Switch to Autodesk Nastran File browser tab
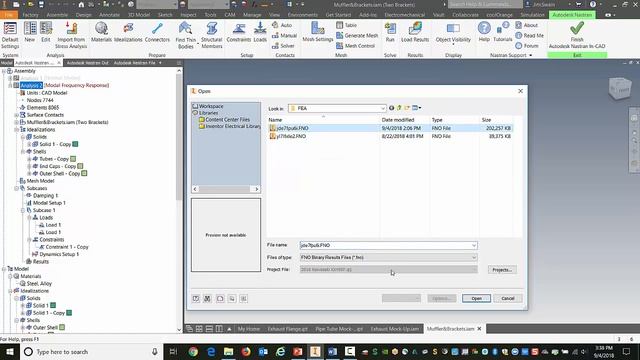The image size is (640, 360). point(135,63)
